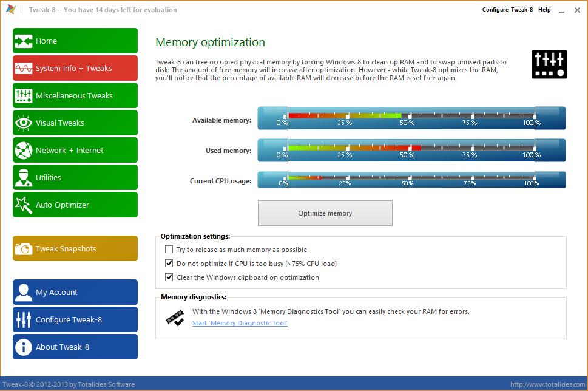Click the 'Optimization settings:' group label
This screenshot has width=588, height=391.
coord(195,236)
